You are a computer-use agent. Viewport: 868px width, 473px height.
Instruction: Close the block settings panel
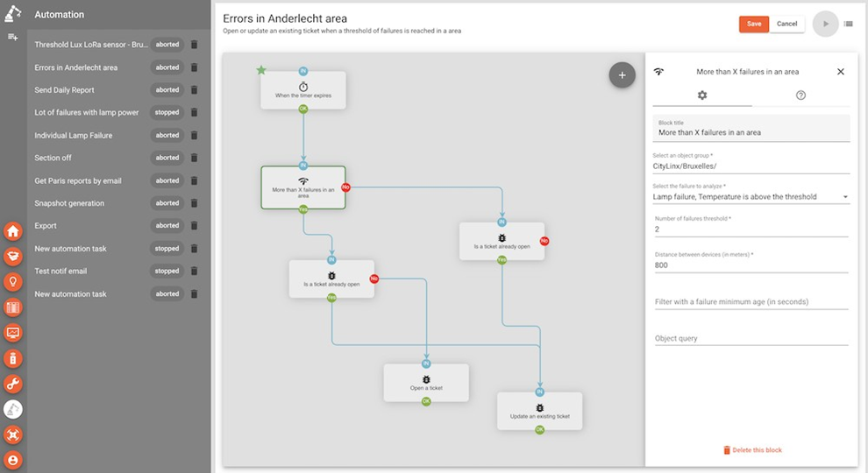coord(840,72)
